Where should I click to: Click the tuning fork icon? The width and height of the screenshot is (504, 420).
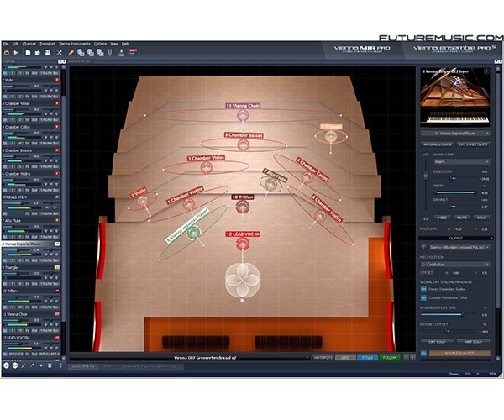pyautogui.click(x=110, y=53)
